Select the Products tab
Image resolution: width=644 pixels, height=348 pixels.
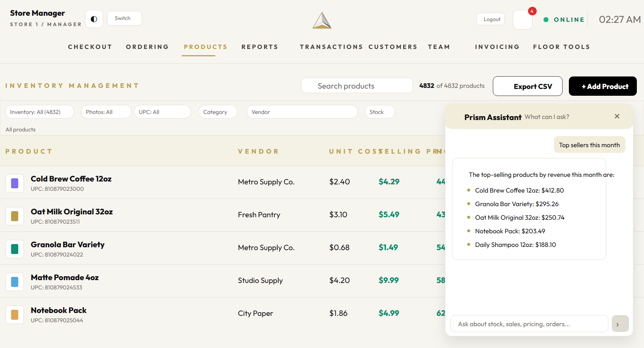point(205,47)
